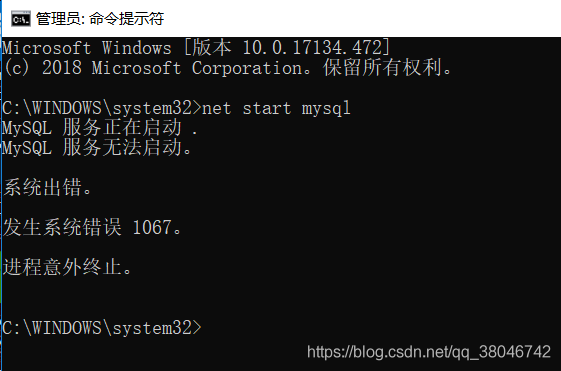561x371 pixels.
Task: Click the 2018 Microsoft Corporation copyright line
Action: [228, 68]
